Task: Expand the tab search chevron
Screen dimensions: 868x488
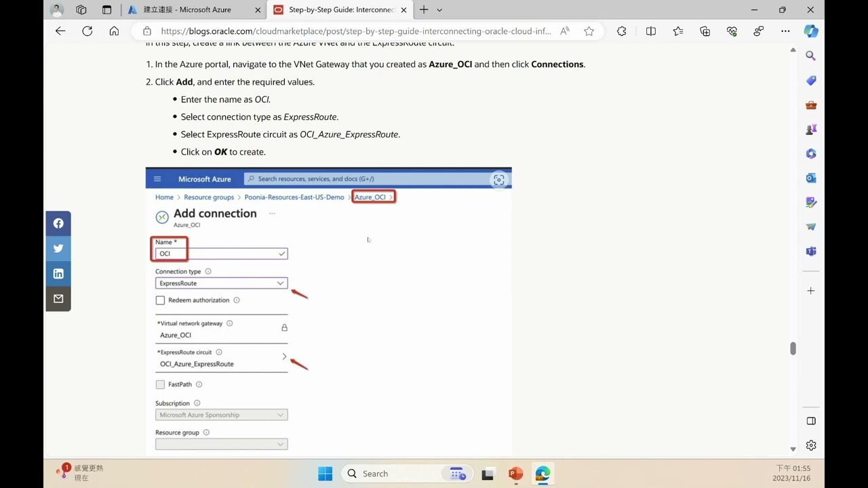Action: coord(439,10)
